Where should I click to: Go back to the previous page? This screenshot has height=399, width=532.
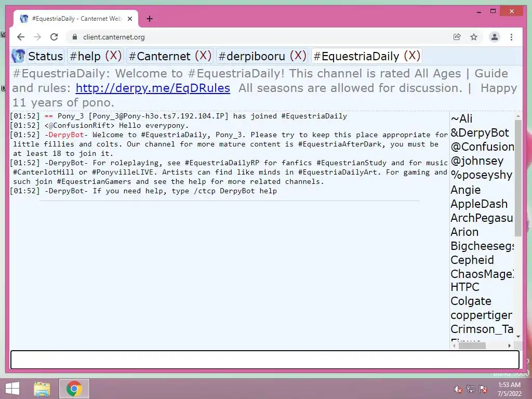click(x=21, y=37)
